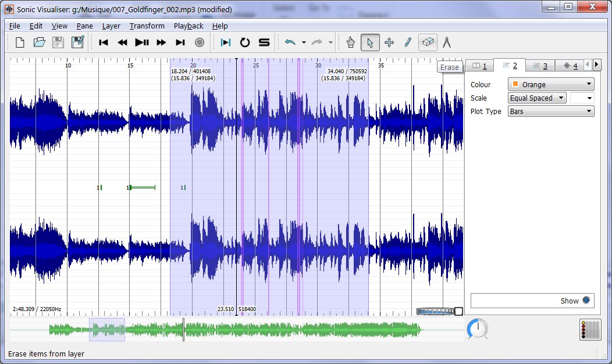Select the Draw pencil tool
The height and width of the screenshot is (364, 612).
point(408,42)
